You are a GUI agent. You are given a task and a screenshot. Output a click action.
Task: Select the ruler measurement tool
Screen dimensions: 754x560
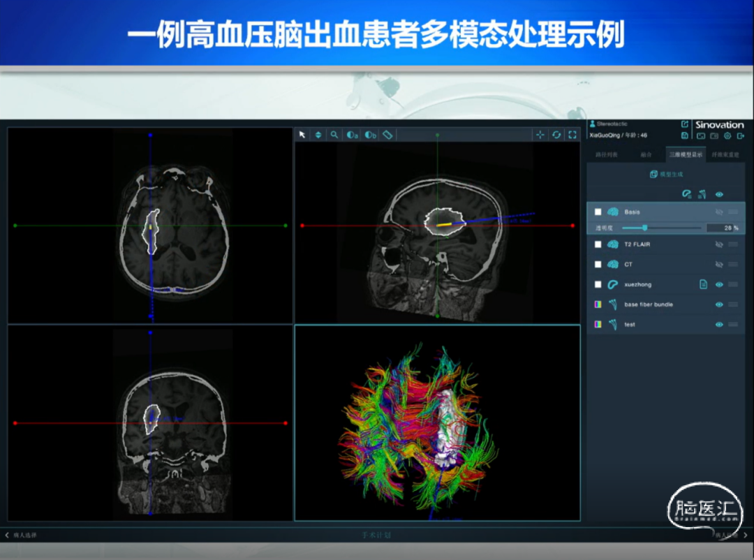pyautogui.click(x=388, y=135)
